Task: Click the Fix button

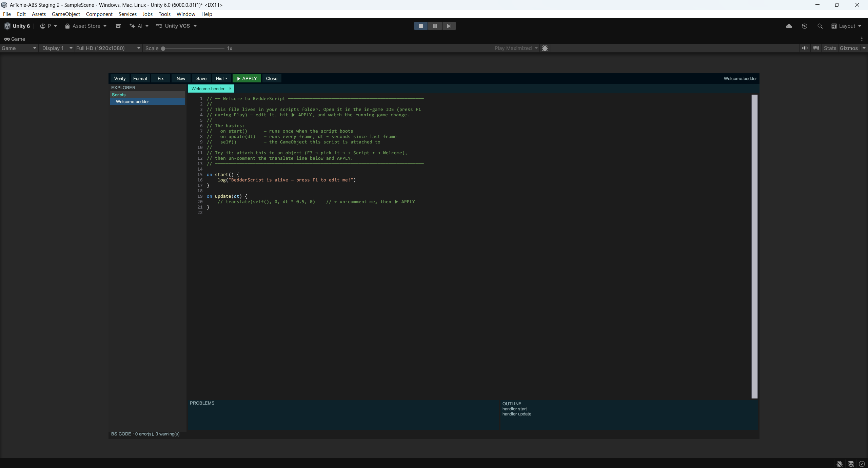Action: pyautogui.click(x=160, y=78)
